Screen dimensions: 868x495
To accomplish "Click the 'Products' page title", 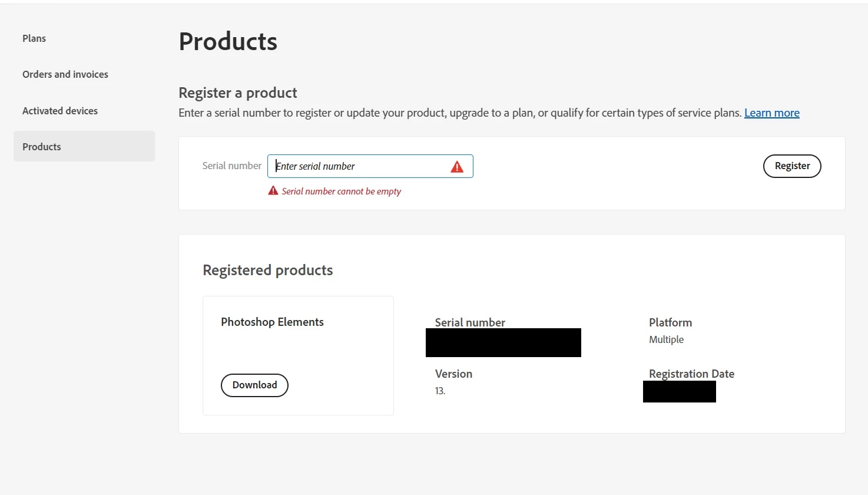I will pos(228,41).
